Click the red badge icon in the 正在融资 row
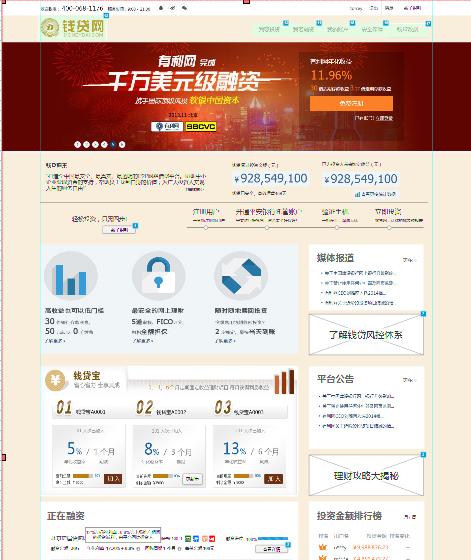This screenshot has width=471, height=560. pyautogui.click(x=212, y=538)
